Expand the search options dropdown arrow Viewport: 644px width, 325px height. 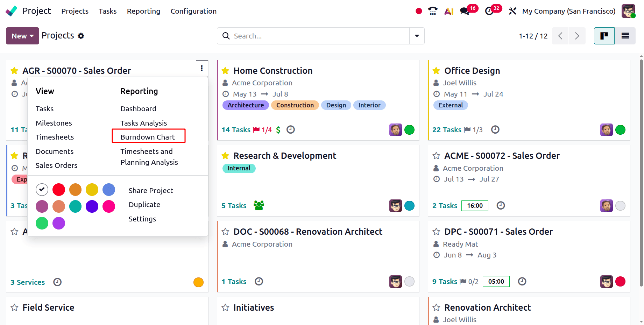point(417,36)
